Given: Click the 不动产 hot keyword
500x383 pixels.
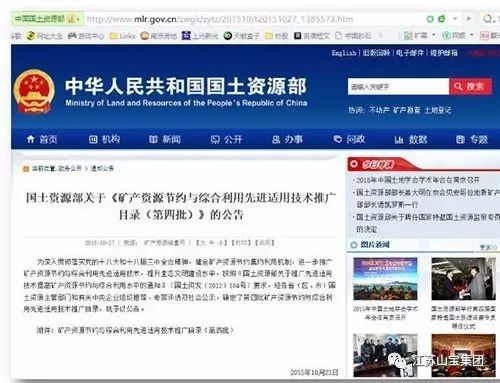Looking at the screenshot, I should [379, 110].
